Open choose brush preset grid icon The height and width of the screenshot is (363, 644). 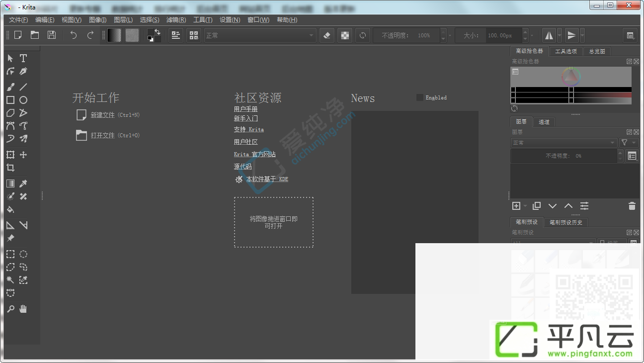pos(194,35)
